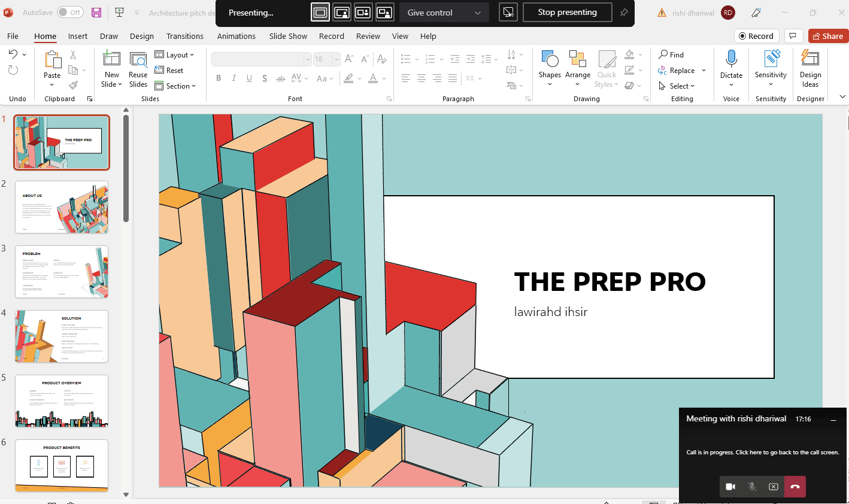
Task: Hang up call with red phone icon
Action: click(x=795, y=487)
